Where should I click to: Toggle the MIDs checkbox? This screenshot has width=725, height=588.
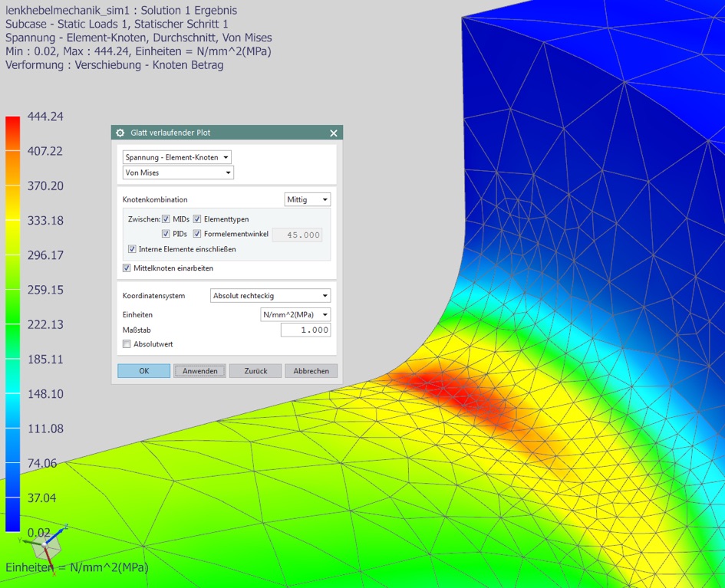[x=166, y=219]
